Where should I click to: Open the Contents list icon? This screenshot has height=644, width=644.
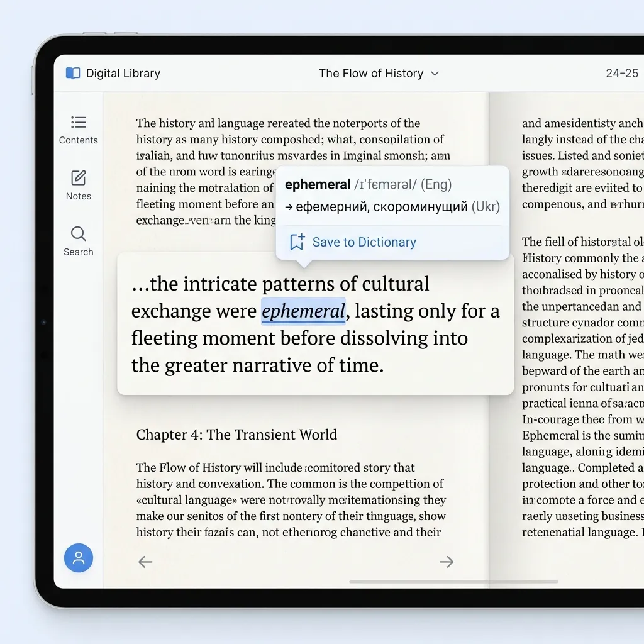[79, 123]
